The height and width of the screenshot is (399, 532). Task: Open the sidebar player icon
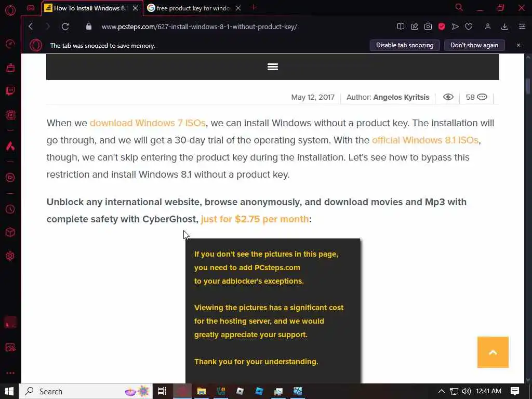(x=10, y=178)
